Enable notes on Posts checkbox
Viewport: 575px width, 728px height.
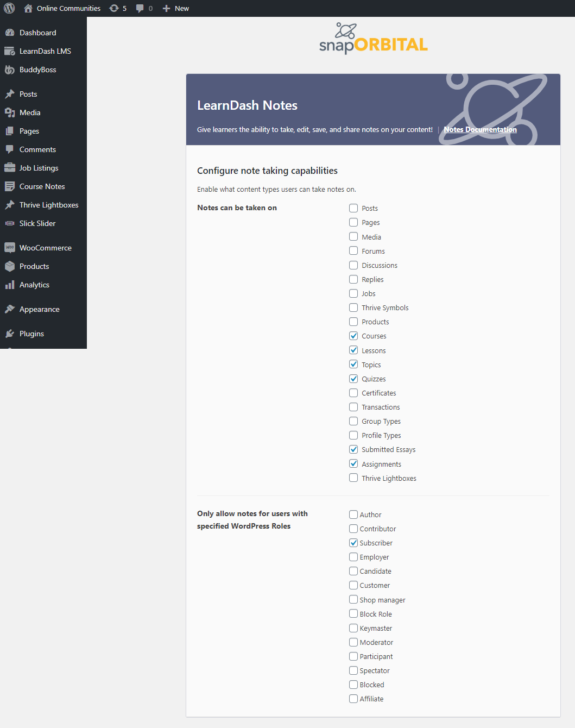coord(353,208)
